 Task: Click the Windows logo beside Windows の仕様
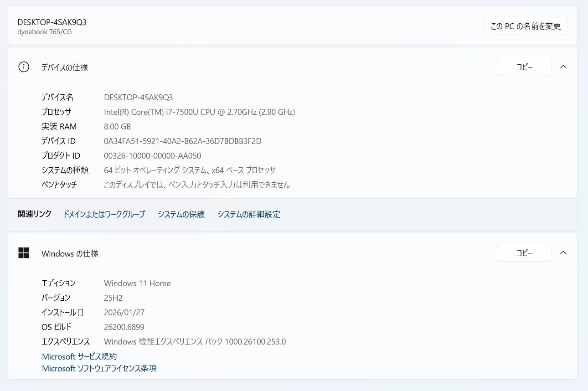(24, 253)
